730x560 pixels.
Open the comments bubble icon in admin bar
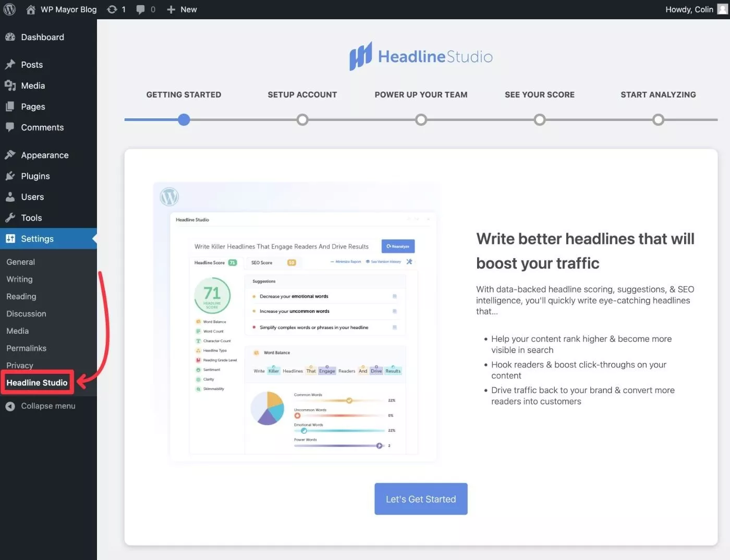[x=141, y=9]
